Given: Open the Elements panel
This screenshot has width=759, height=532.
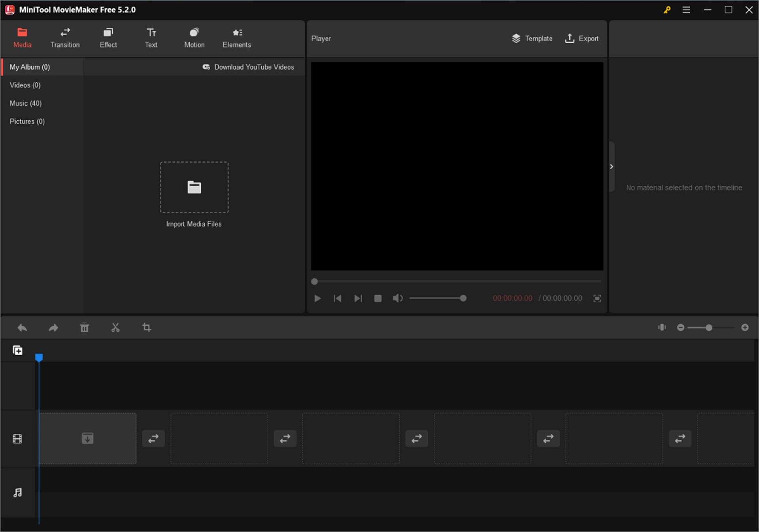Looking at the screenshot, I should (236, 38).
